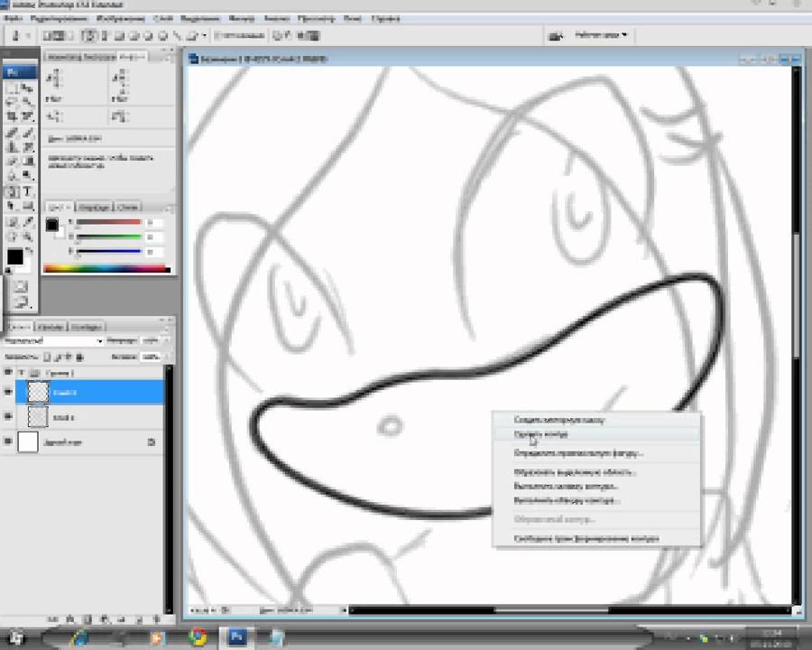Open the layer opacity slider arrow

pos(166,340)
